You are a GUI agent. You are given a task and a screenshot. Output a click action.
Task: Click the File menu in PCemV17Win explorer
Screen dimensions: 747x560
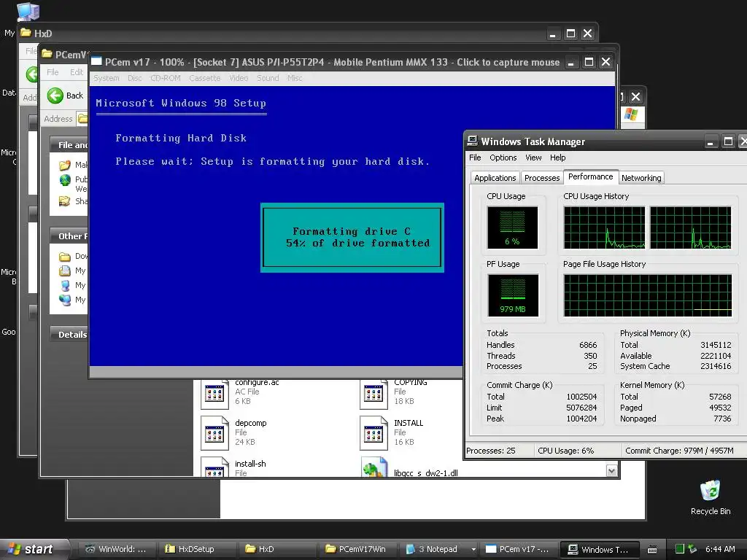tap(53, 72)
